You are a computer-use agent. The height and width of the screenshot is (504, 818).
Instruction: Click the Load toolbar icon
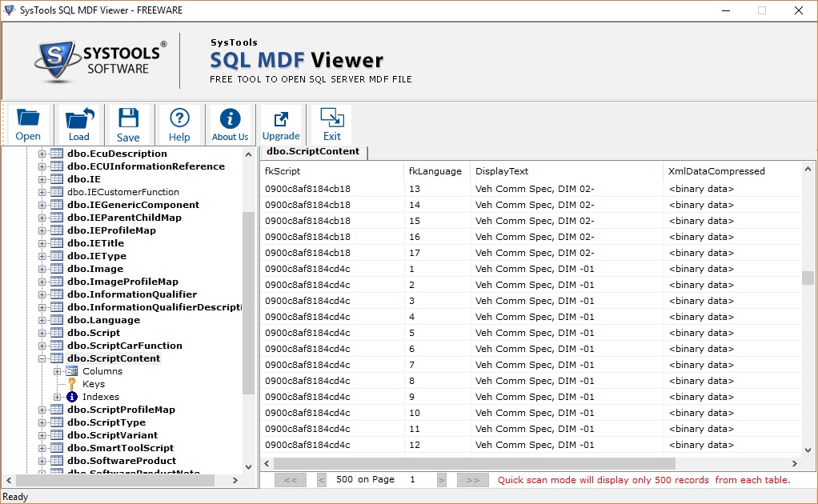tap(78, 124)
